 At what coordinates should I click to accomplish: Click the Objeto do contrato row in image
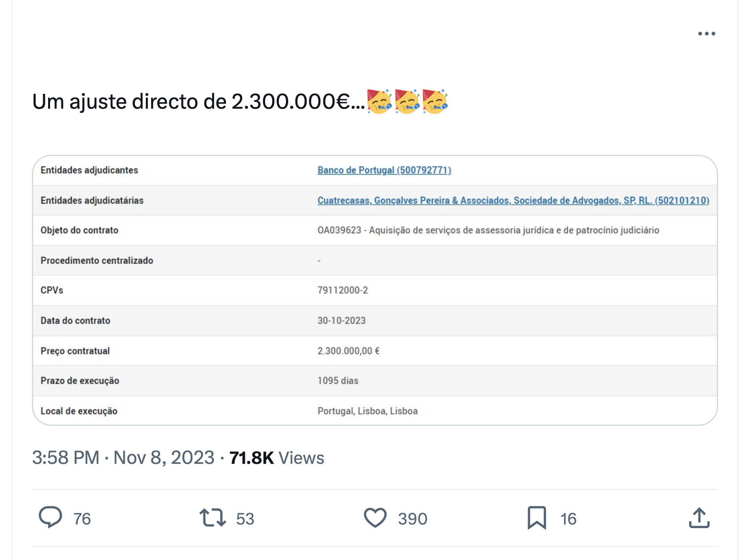pyautogui.click(x=375, y=230)
